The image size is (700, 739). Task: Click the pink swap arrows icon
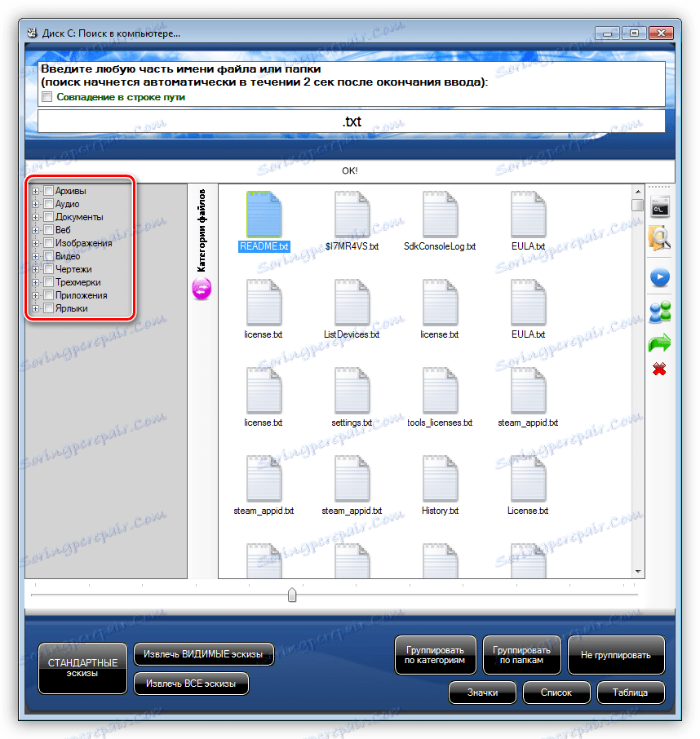click(x=202, y=289)
